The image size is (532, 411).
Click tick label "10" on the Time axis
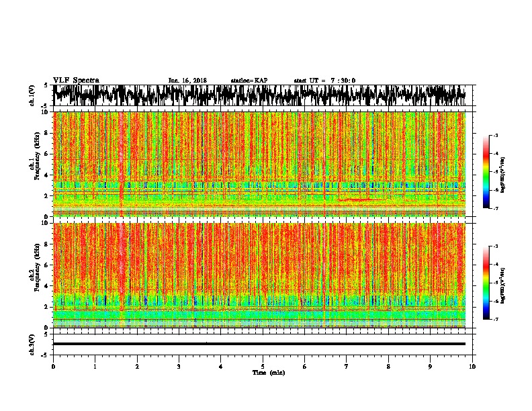472,367
